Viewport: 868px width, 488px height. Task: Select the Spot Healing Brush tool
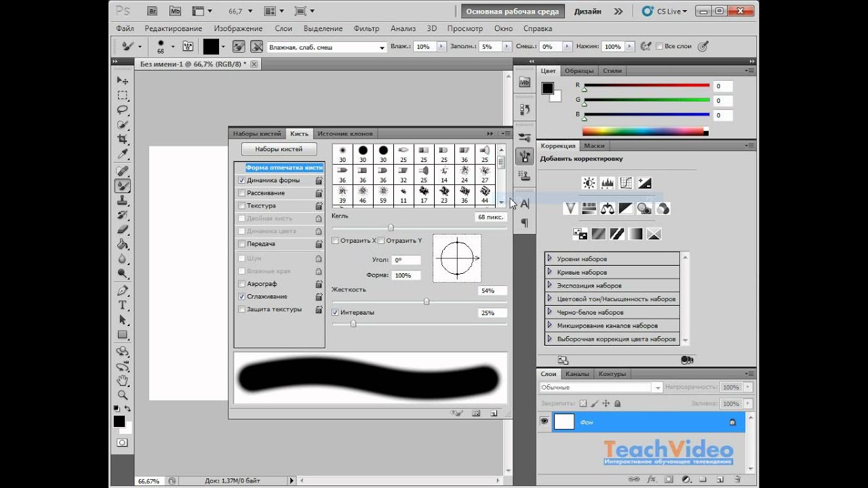123,171
